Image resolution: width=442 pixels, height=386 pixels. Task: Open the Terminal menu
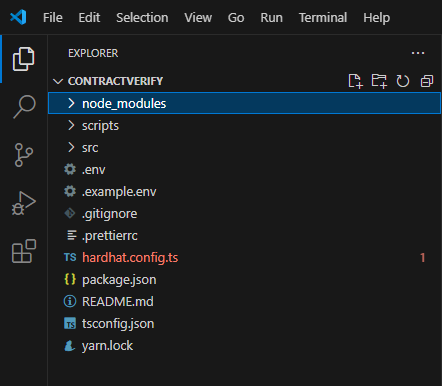point(323,17)
